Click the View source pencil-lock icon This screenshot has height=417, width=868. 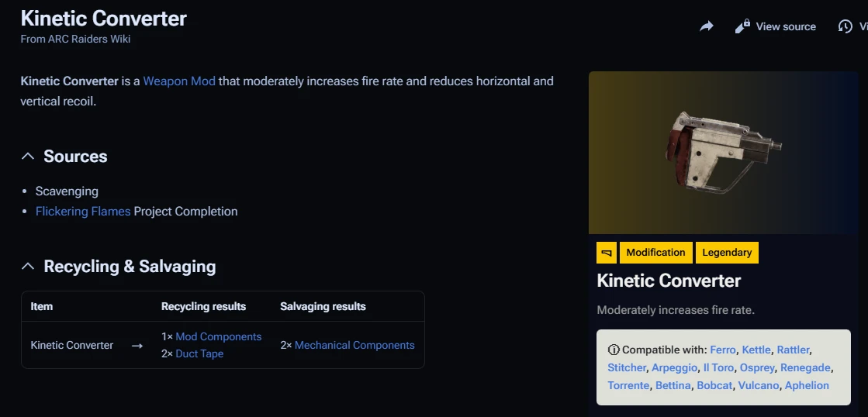(742, 26)
